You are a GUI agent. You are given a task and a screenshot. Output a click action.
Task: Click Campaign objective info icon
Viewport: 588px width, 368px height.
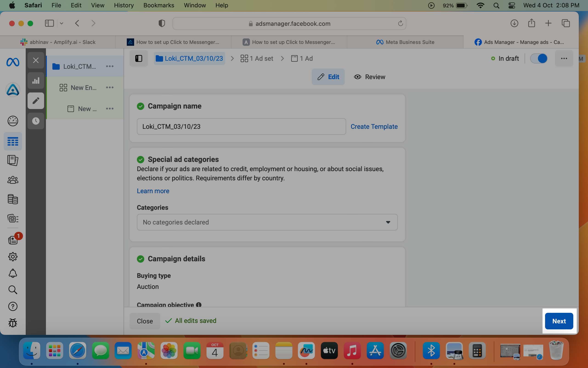[x=198, y=305]
